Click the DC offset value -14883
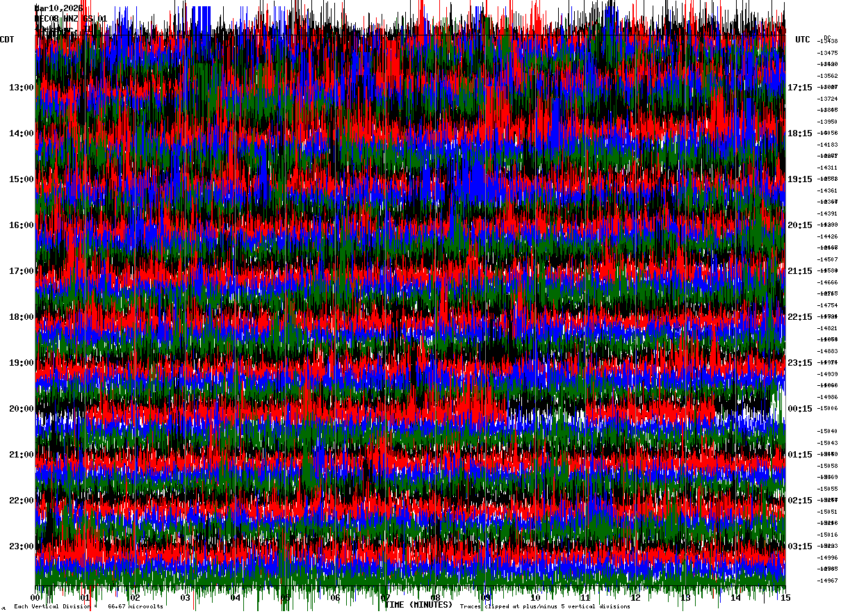This screenshot has width=841, height=616. 827,351
